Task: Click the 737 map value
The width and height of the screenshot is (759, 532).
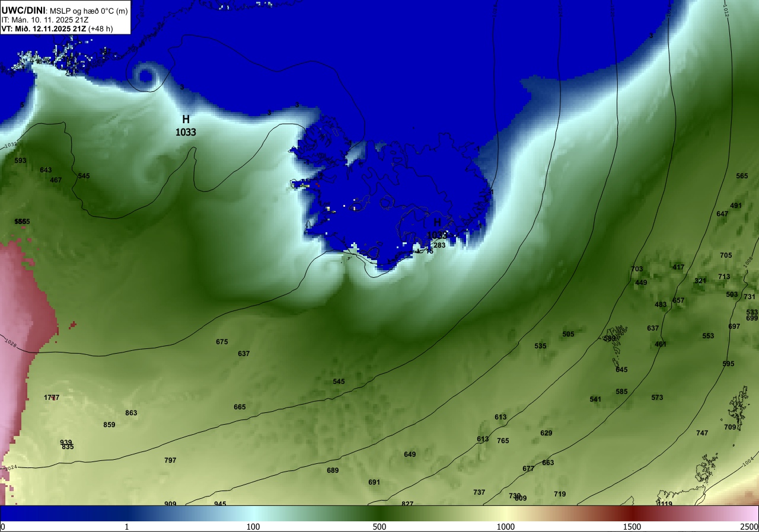Action: (x=479, y=492)
